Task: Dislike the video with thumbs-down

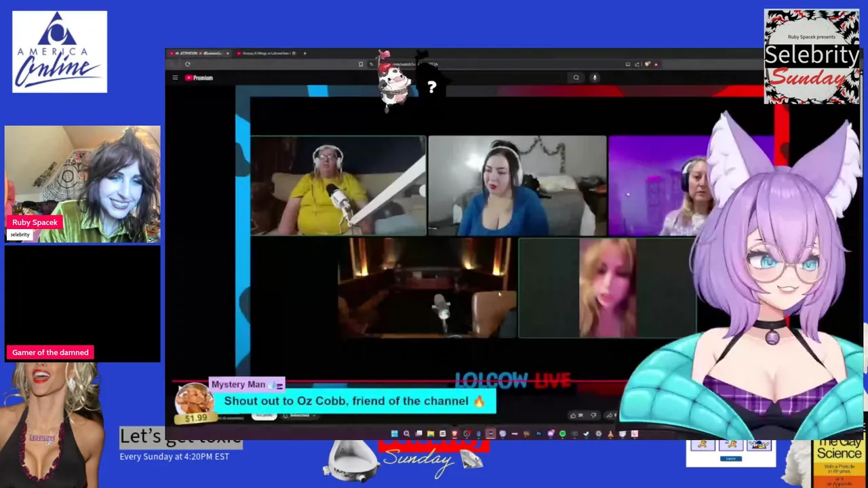Action: 593,415
